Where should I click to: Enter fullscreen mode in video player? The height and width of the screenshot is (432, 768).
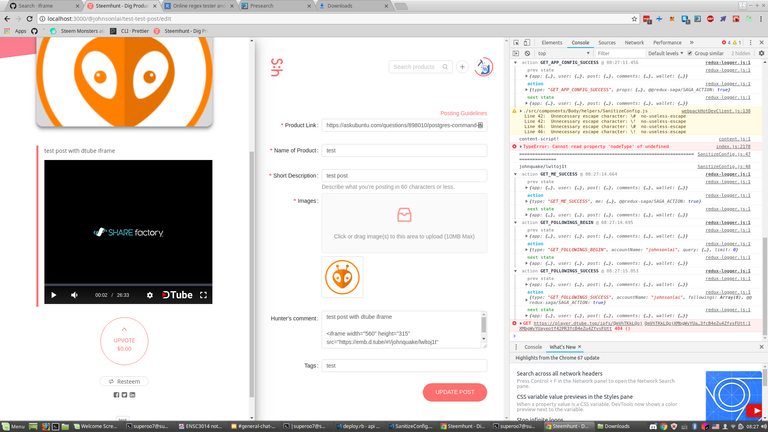click(204, 295)
